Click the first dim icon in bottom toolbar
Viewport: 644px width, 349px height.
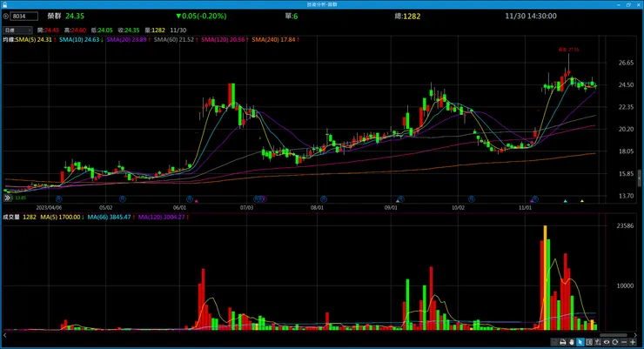554,342
